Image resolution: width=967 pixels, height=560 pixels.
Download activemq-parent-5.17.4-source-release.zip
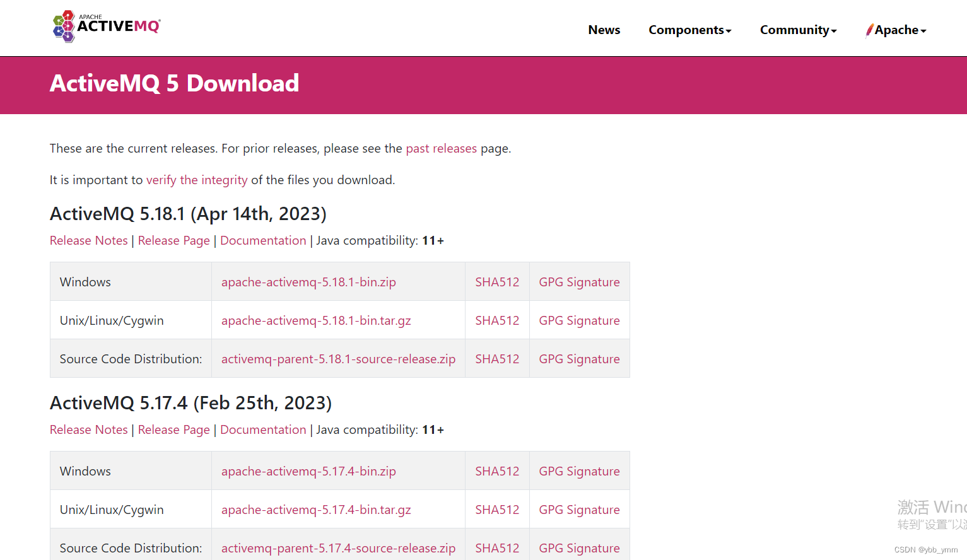click(x=338, y=548)
